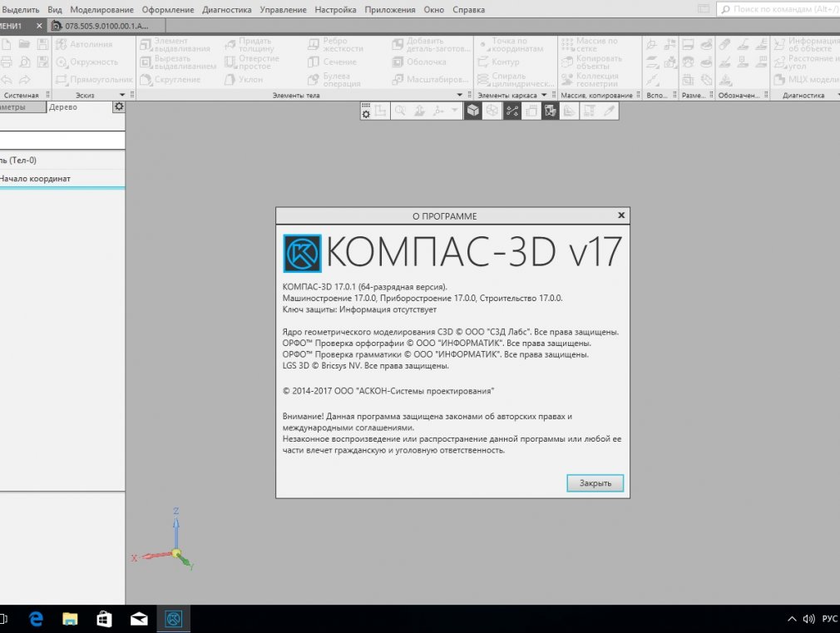Click Булева операция command

(334, 80)
